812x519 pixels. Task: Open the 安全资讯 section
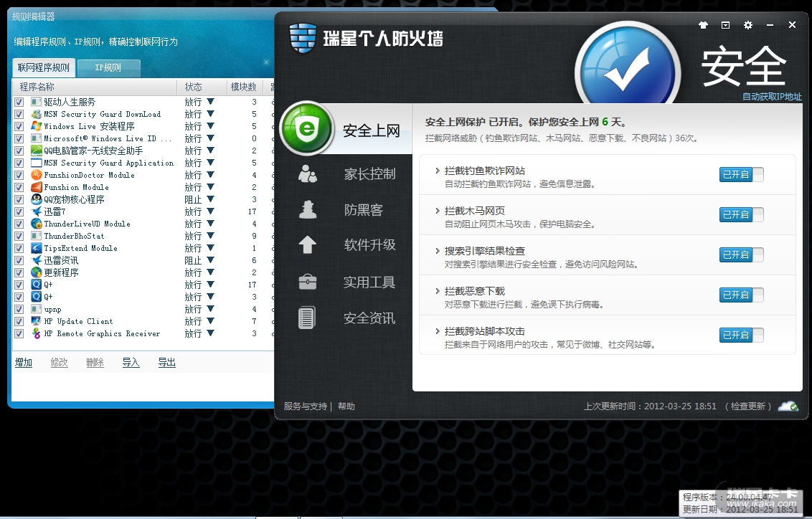point(369,318)
